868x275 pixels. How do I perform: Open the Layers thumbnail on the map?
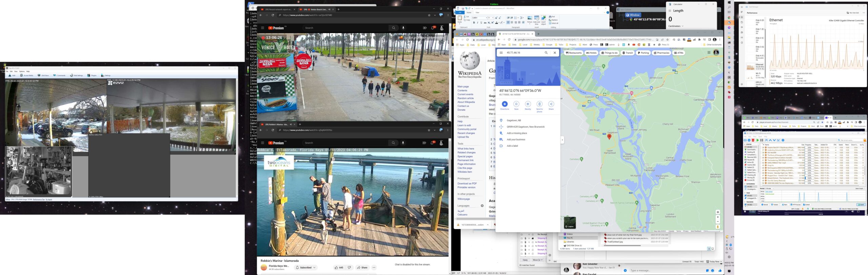coord(570,223)
